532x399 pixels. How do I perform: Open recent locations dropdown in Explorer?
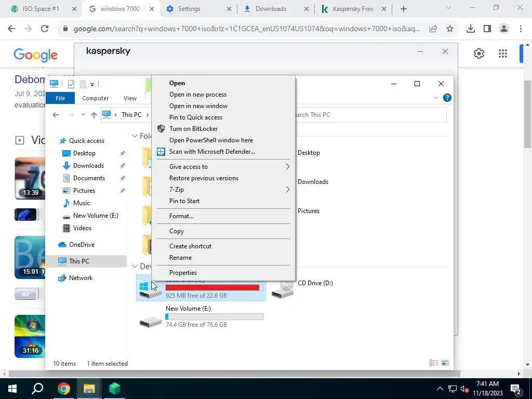[83, 115]
